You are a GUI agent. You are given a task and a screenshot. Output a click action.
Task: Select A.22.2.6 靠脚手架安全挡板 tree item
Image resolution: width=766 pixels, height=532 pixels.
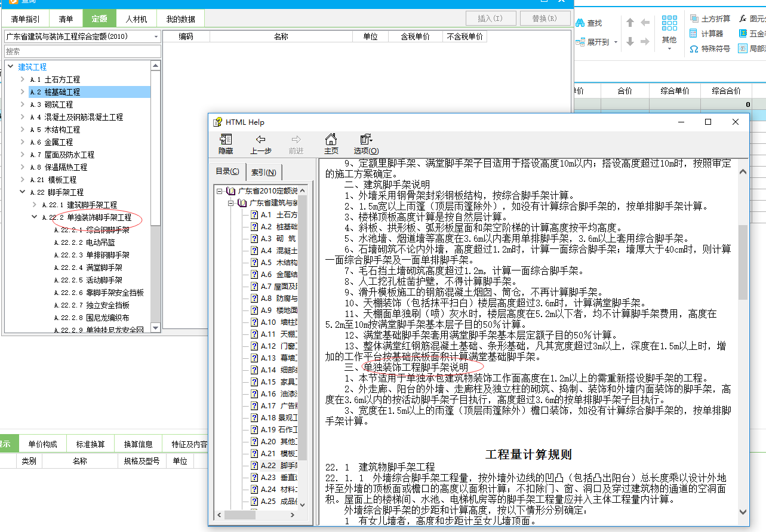tap(99, 293)
